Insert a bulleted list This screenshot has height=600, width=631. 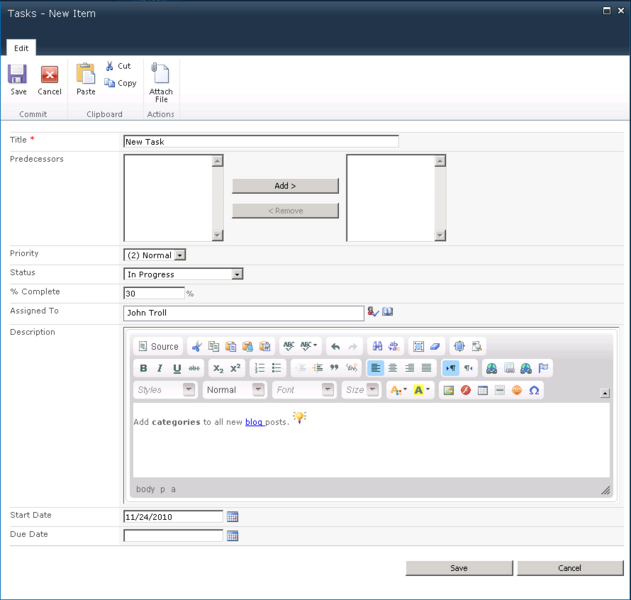(x=276, y=368)
